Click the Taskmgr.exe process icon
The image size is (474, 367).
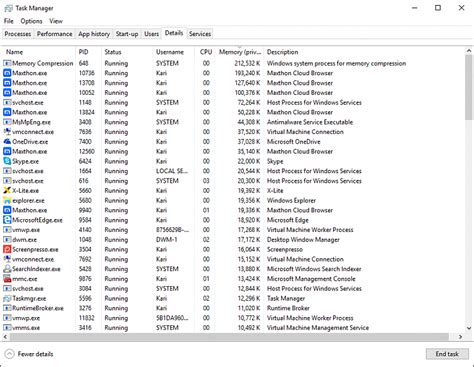point(7,298)
